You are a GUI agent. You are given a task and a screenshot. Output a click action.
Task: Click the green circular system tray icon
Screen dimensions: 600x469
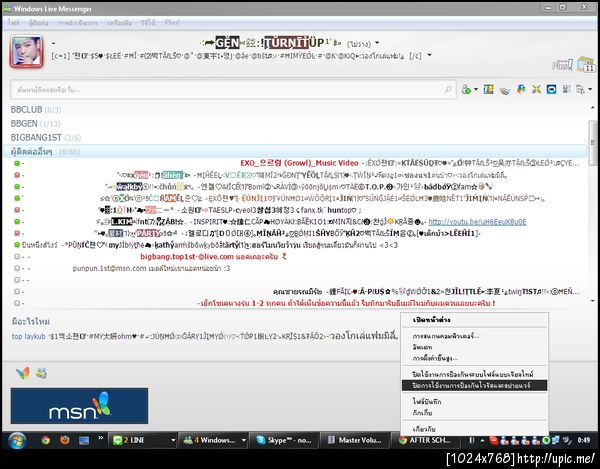pyautogui.click(x=546, y=441)
